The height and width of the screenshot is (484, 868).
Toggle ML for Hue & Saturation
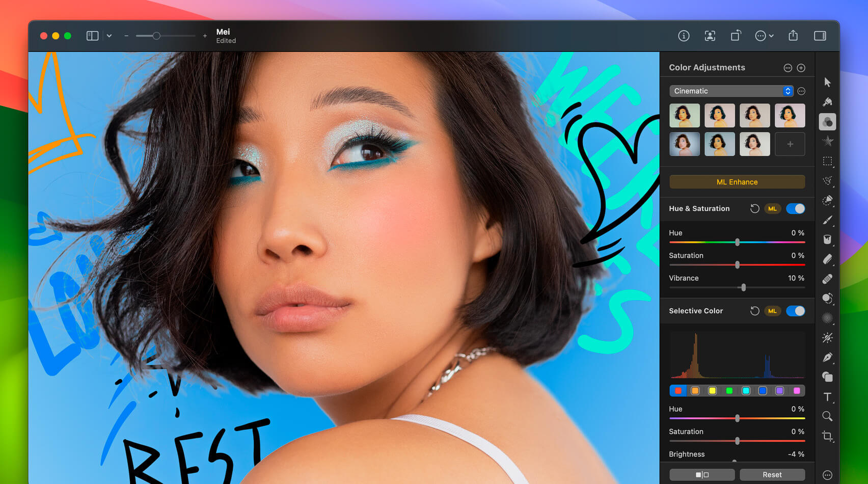(x=772, y=208)
